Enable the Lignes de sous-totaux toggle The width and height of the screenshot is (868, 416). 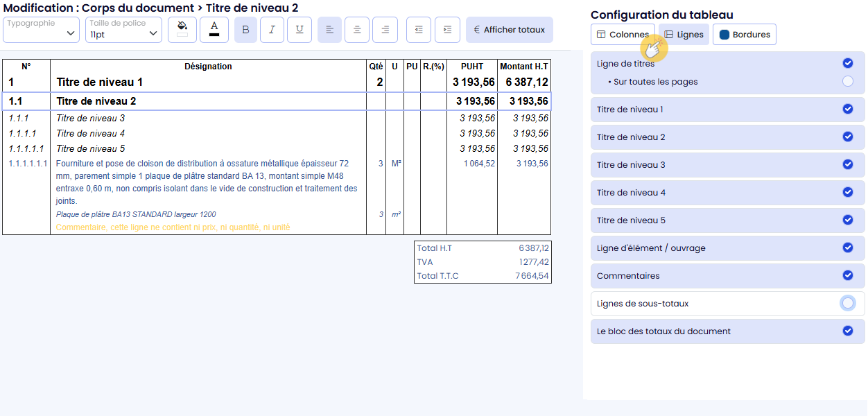pos(847,303)
